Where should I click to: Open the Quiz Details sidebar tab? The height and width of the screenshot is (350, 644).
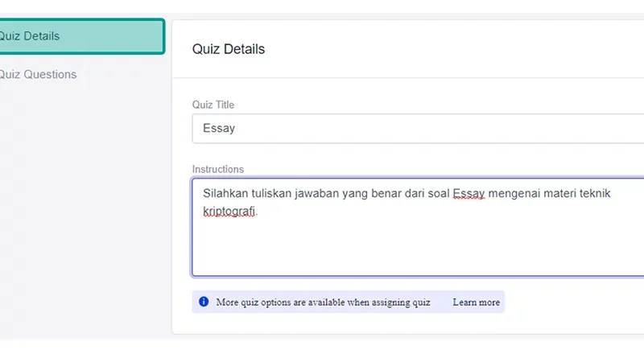coord(82,36)
